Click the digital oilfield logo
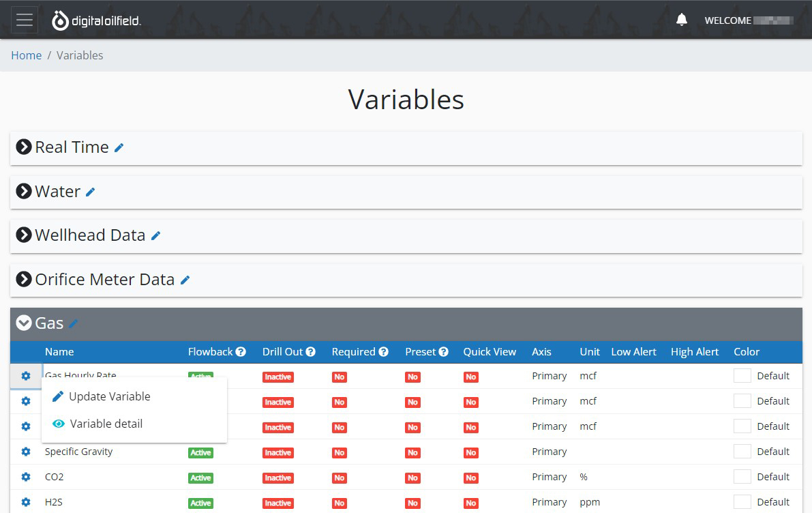The image size is (812, 513). 97,20
